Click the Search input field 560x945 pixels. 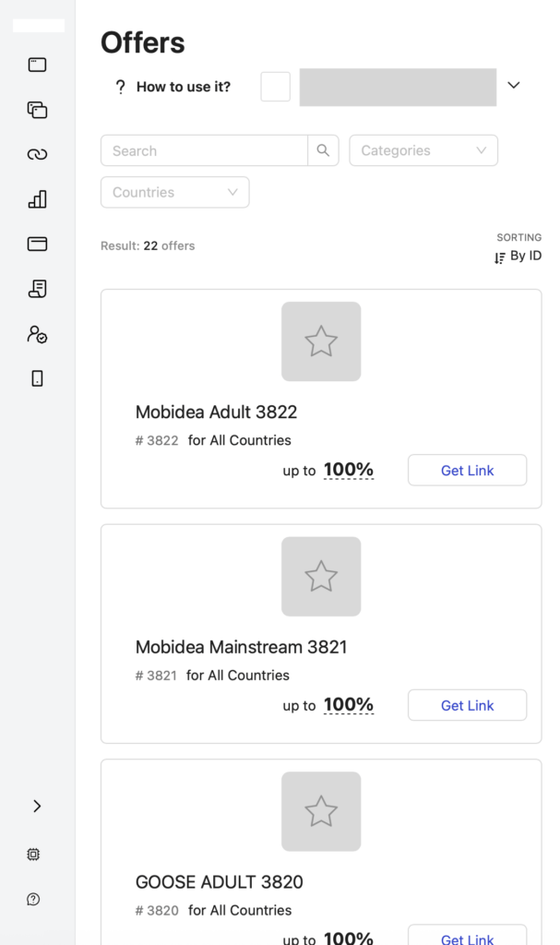tap(204, 150)
